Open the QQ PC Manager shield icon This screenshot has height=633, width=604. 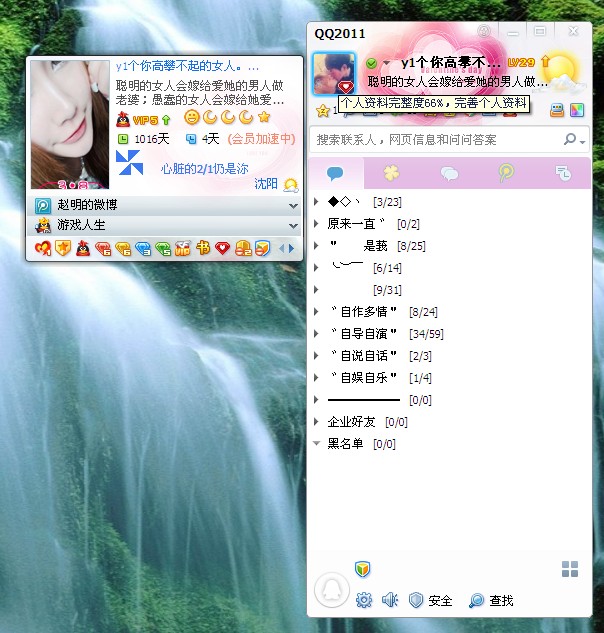(x=363, y=569)
